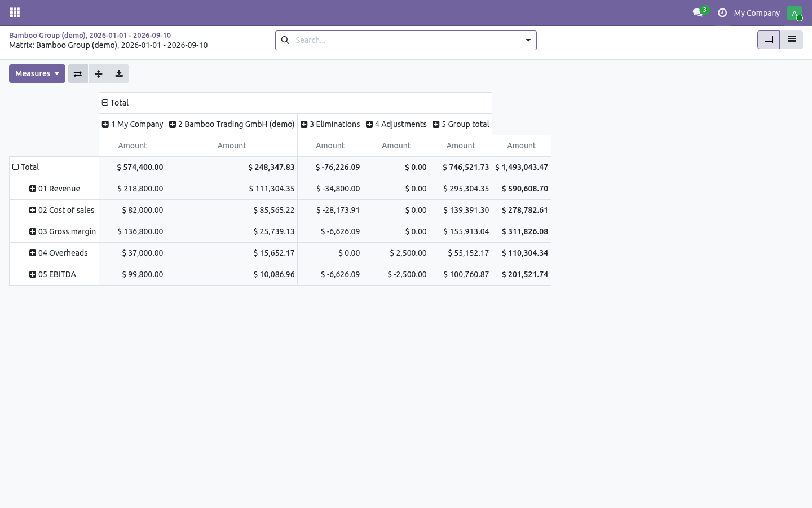Screen dimensions: 812x508
Task: Click the EBITDA Adjustments cell $ -2,500.00
Action: [396, 274]
